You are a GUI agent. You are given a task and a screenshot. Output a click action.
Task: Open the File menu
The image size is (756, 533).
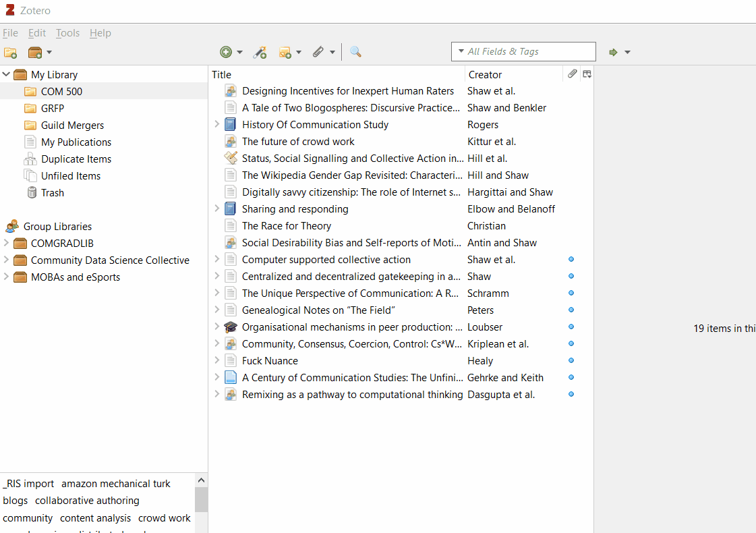click(10, 33)
